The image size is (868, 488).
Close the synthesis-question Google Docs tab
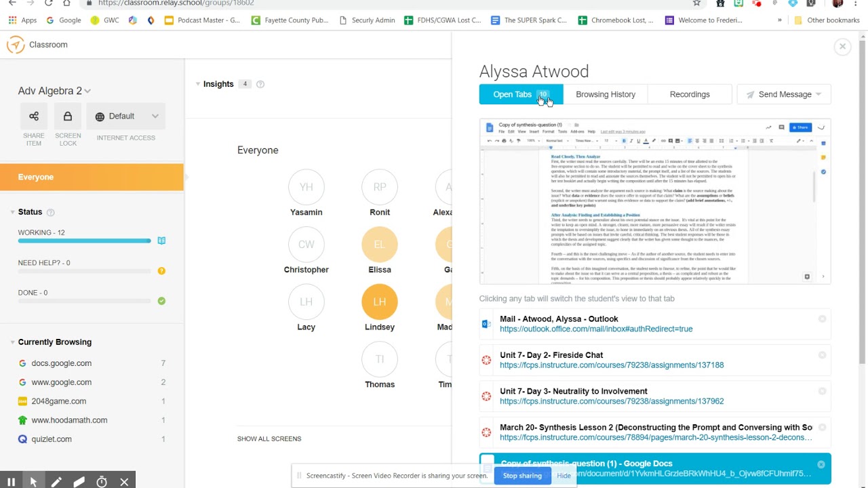821,464
